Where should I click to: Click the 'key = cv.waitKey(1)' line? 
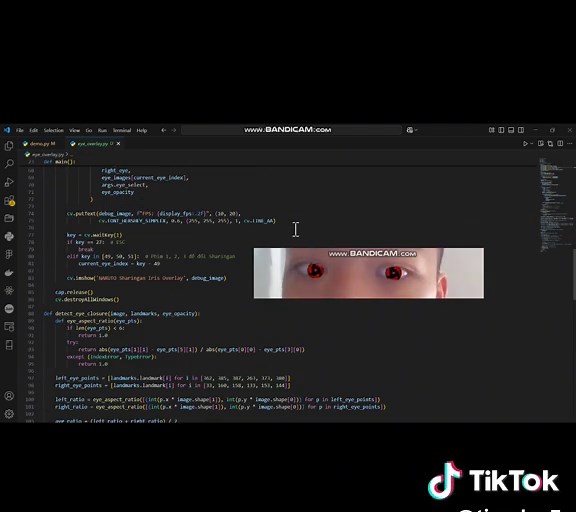pos(94,235)
